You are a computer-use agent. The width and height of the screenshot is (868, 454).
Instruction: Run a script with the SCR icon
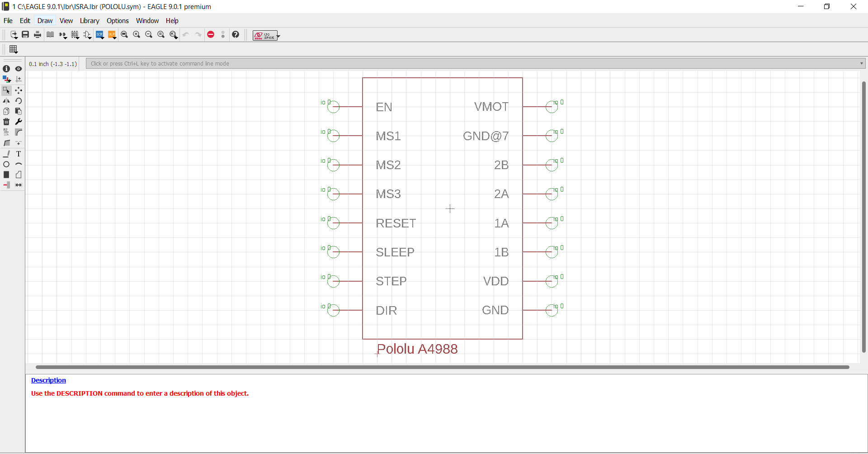100,35
